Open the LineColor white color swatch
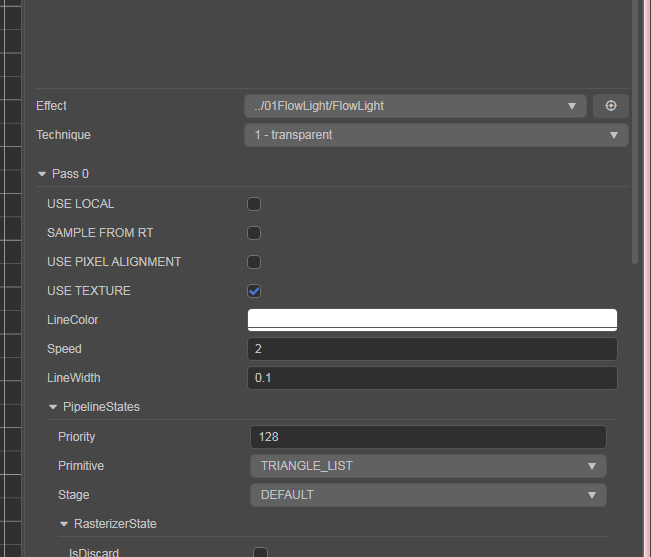Screen dimensions: 651x557 (431, 320)
